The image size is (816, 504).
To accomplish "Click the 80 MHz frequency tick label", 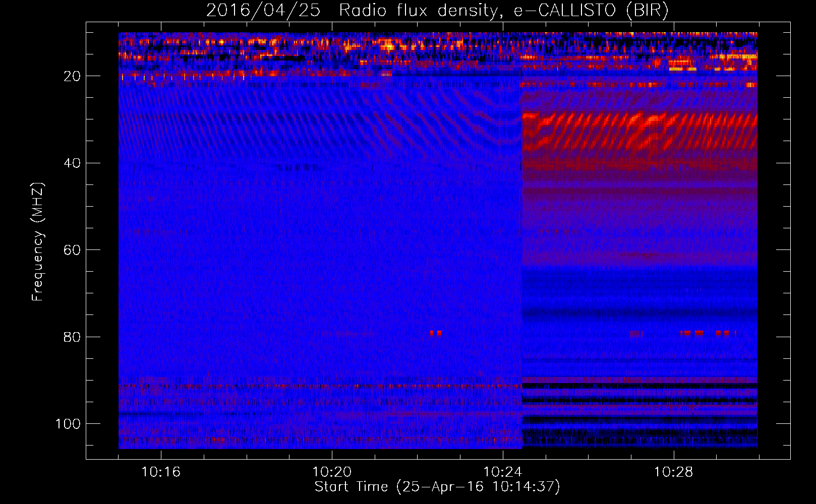I will (73, 337).
